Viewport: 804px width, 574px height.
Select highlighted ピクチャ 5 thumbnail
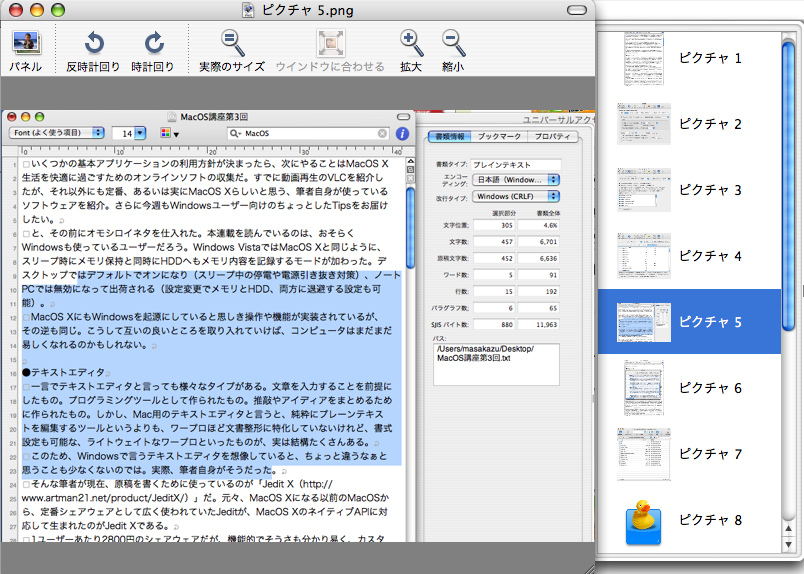click(644, 322)
